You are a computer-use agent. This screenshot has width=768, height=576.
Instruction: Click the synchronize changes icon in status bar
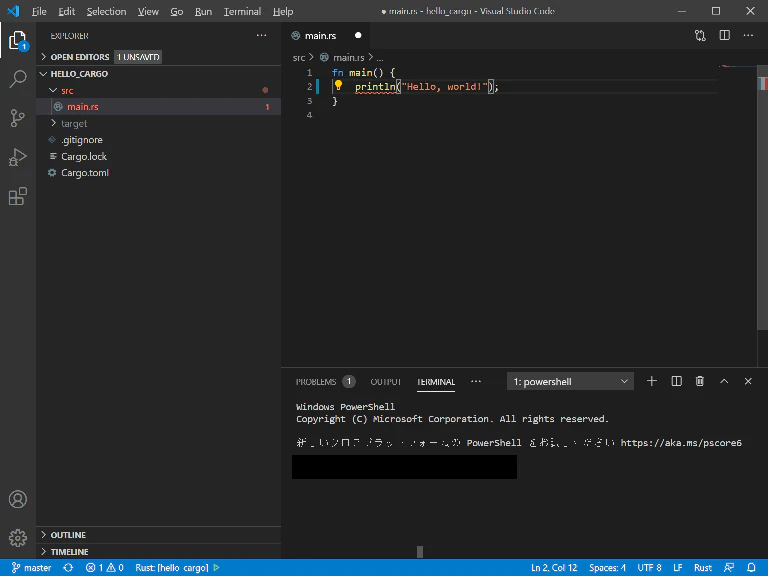(x=68, y=568)
